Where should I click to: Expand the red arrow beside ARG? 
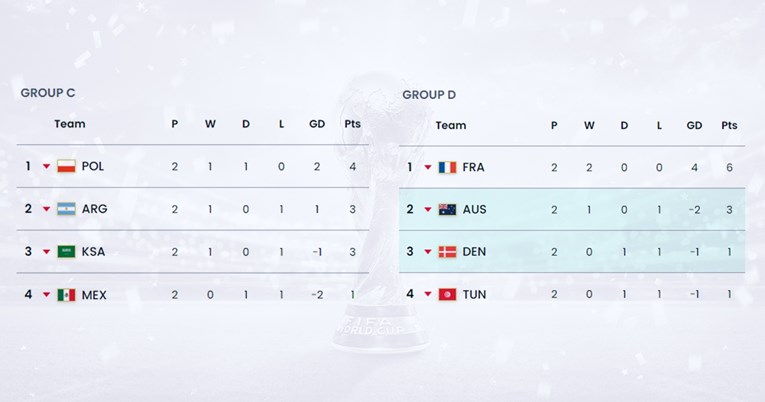click(46, 209)
